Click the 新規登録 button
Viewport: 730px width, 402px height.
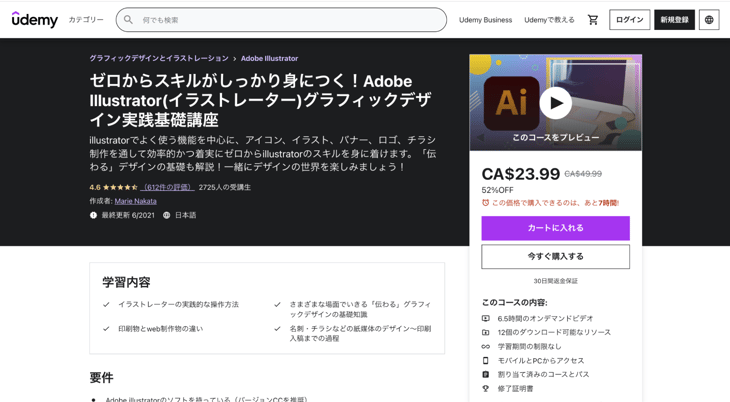(674, 20)
